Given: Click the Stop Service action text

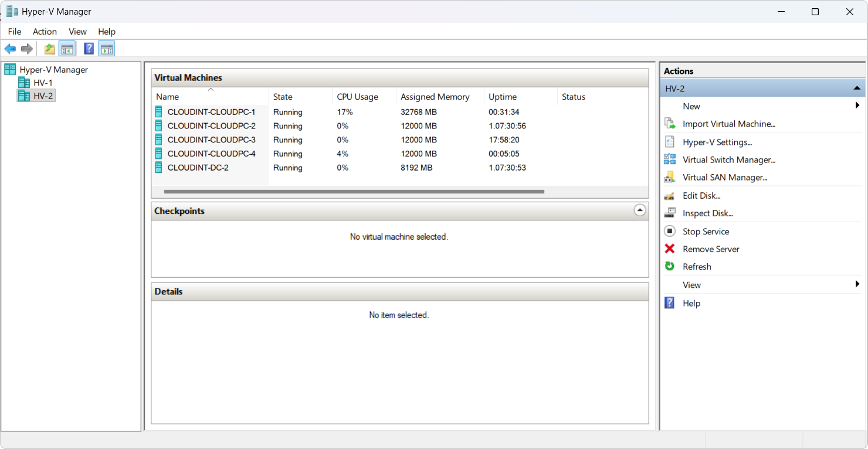Looking at the screenshot, I should point(706,231).
